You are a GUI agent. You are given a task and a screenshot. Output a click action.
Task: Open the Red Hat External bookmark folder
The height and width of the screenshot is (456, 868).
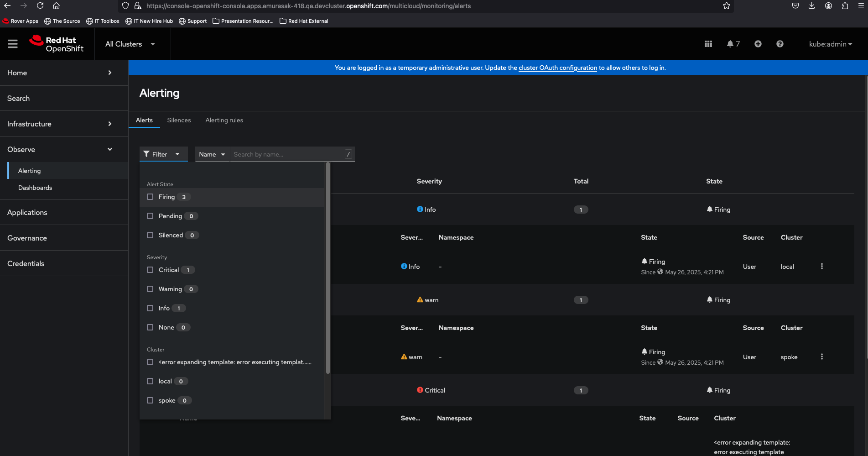pos(304,21)
